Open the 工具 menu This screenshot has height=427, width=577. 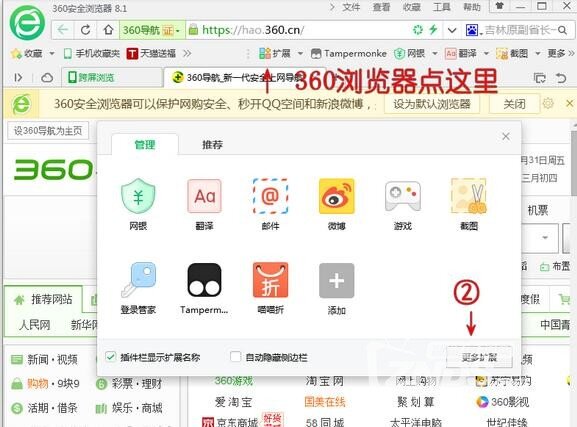pos(442,7)
